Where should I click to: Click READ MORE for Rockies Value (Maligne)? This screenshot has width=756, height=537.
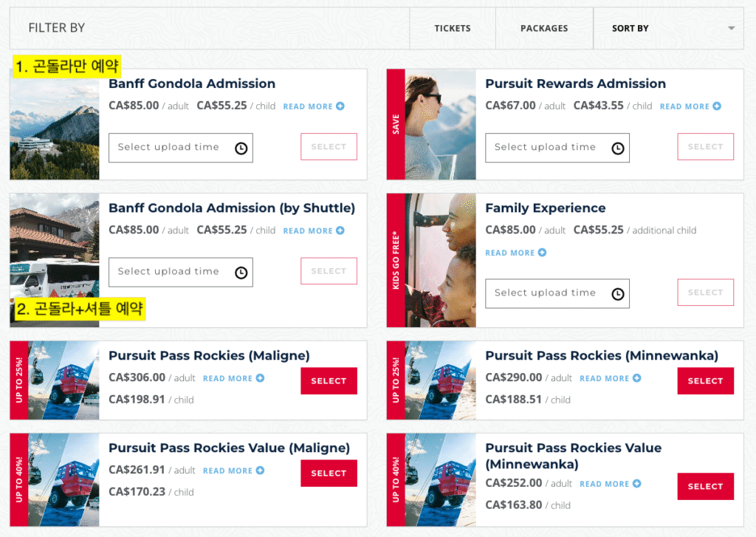pyautogui.click(x=227, y=471)
